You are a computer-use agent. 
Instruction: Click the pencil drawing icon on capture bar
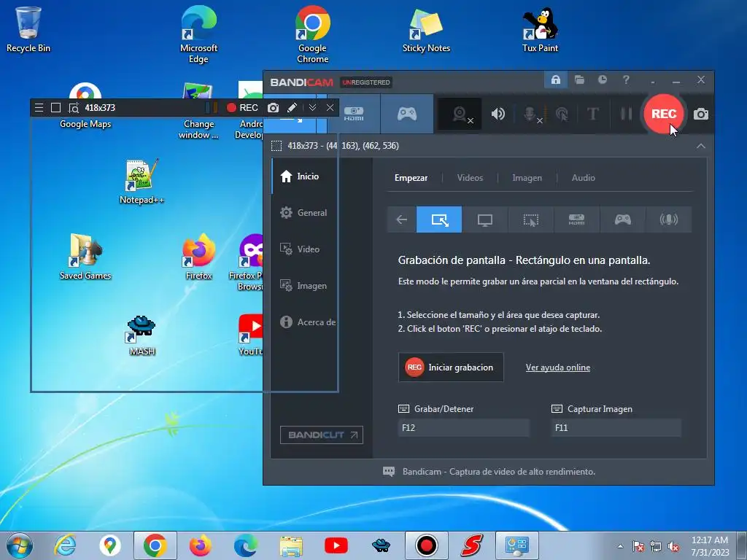click(292, 108)
